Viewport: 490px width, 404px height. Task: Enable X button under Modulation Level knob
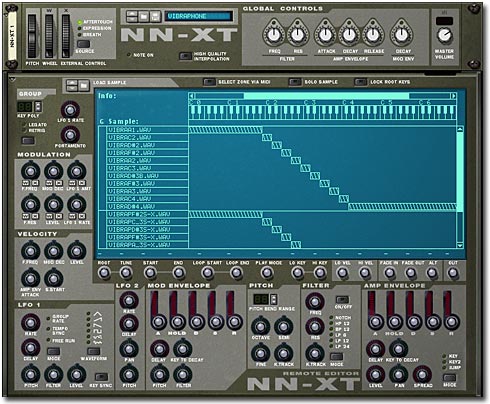(x=58, y=216)
